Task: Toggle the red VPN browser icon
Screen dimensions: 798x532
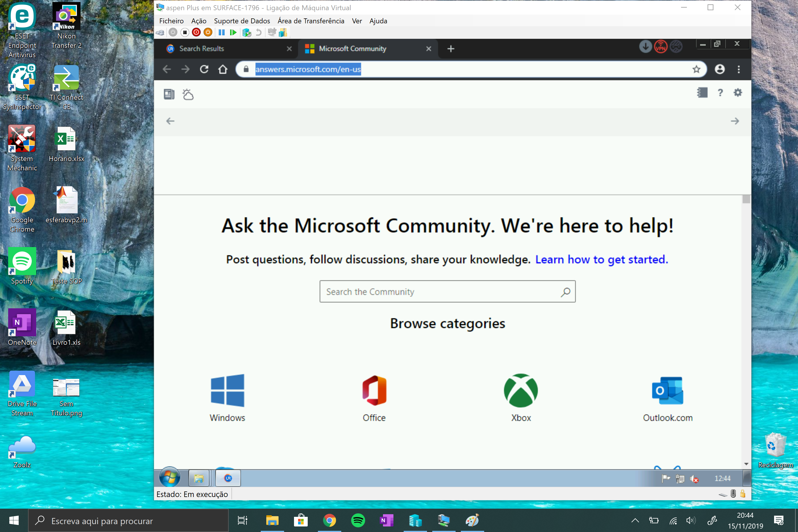Action: point(661,47)
